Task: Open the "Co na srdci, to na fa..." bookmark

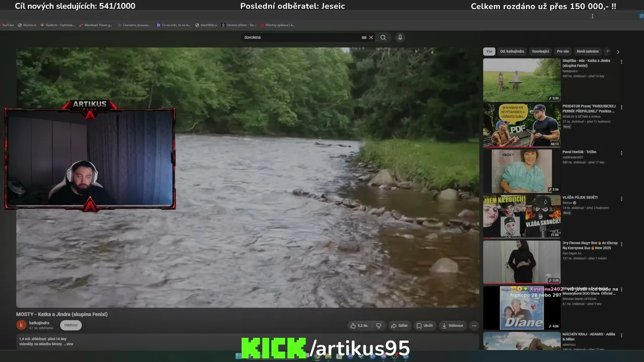Action: [174, 25]
